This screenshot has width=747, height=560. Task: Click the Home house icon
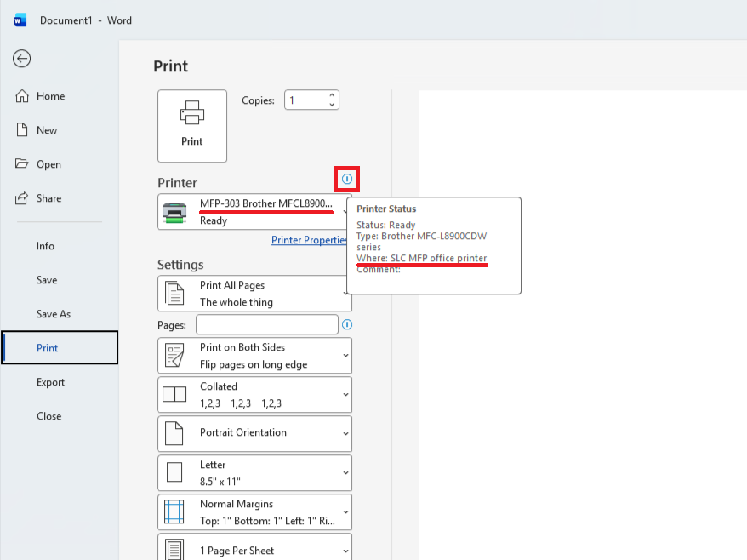[22, 96]
